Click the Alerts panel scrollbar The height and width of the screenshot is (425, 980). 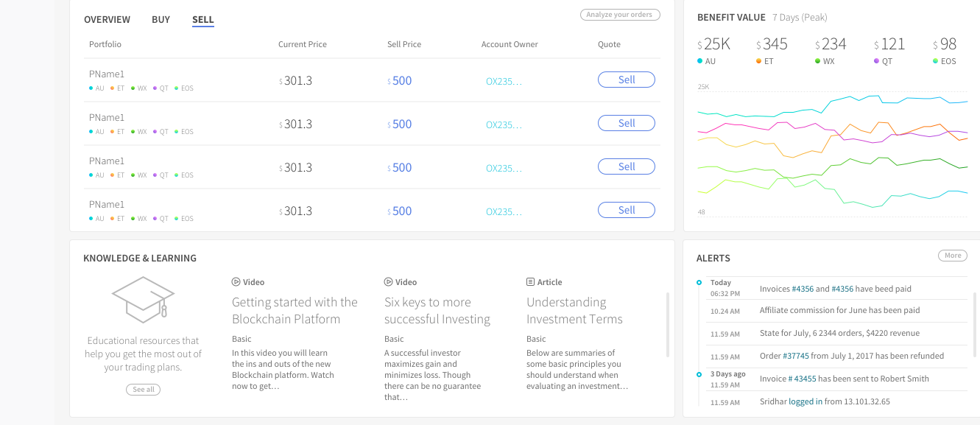coord(974,324)
